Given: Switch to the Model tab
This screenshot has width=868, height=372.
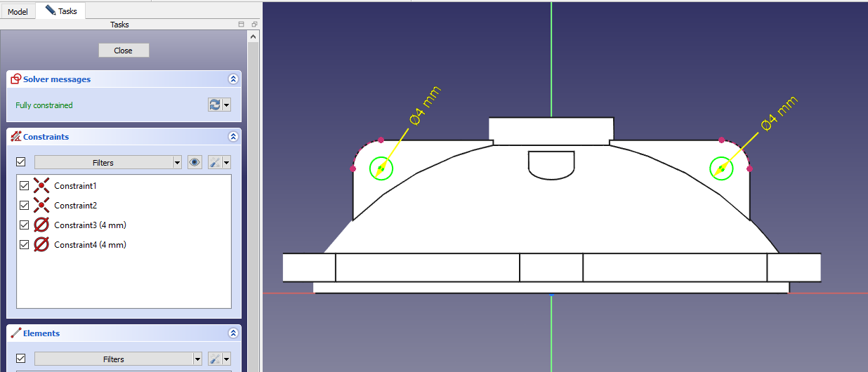Looking at the screenshot, I should [x=18, y=11].
